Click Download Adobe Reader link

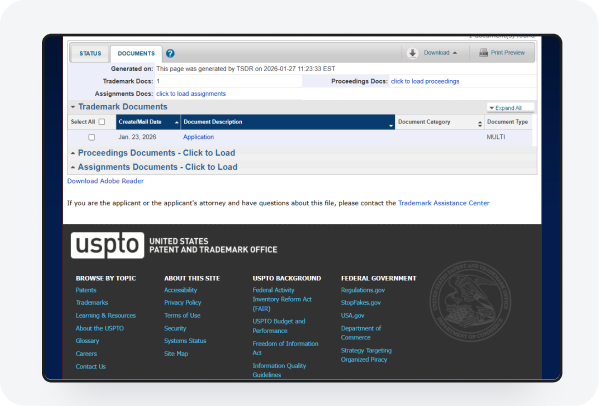(105, 181)
